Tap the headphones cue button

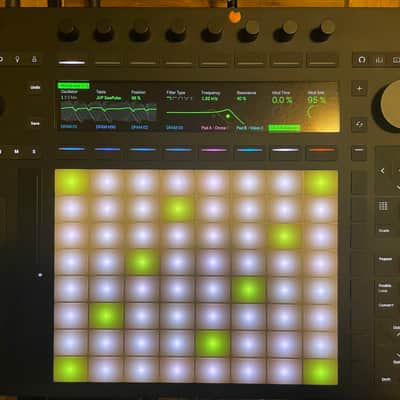tap(362, 60)
